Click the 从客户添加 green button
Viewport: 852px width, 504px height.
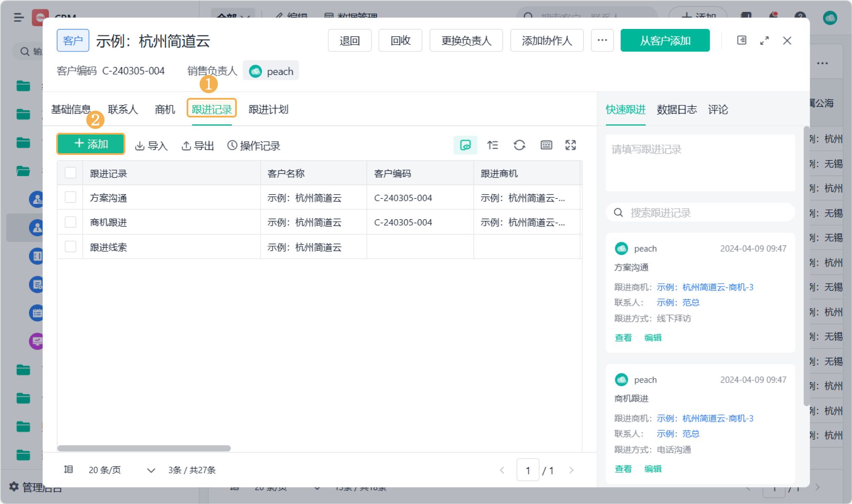(665, 40)
